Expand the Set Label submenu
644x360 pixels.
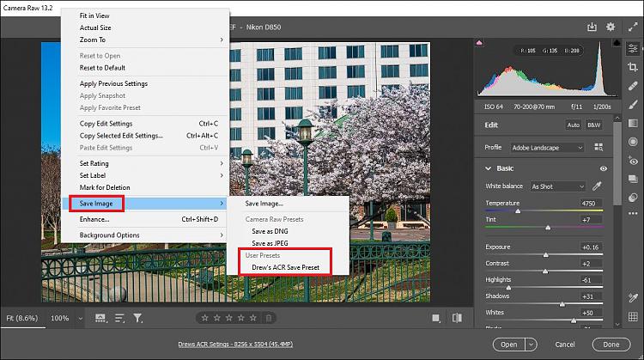click(145, 175)
